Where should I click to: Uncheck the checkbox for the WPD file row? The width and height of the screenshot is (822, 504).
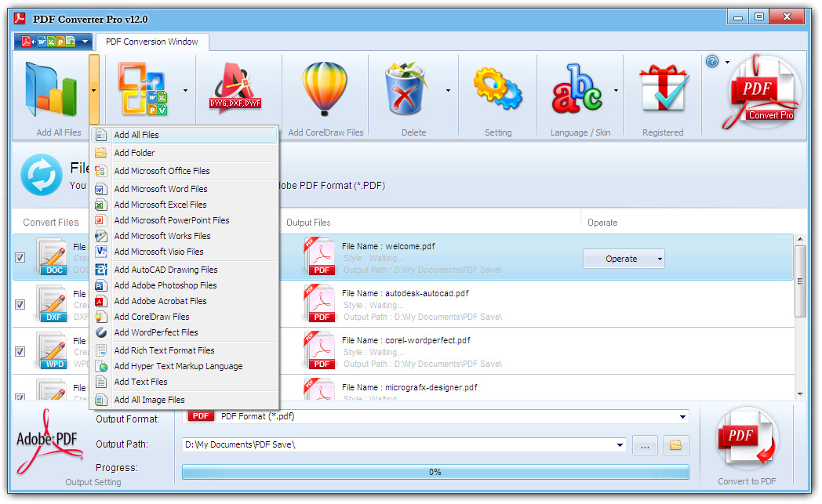[x=20, y=351]
